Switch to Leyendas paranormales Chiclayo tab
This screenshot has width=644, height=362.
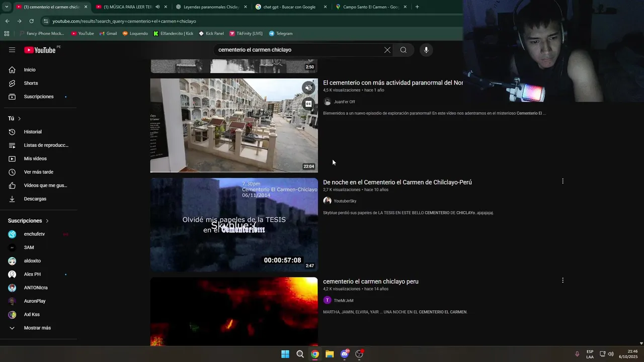[x=211, y=7]
